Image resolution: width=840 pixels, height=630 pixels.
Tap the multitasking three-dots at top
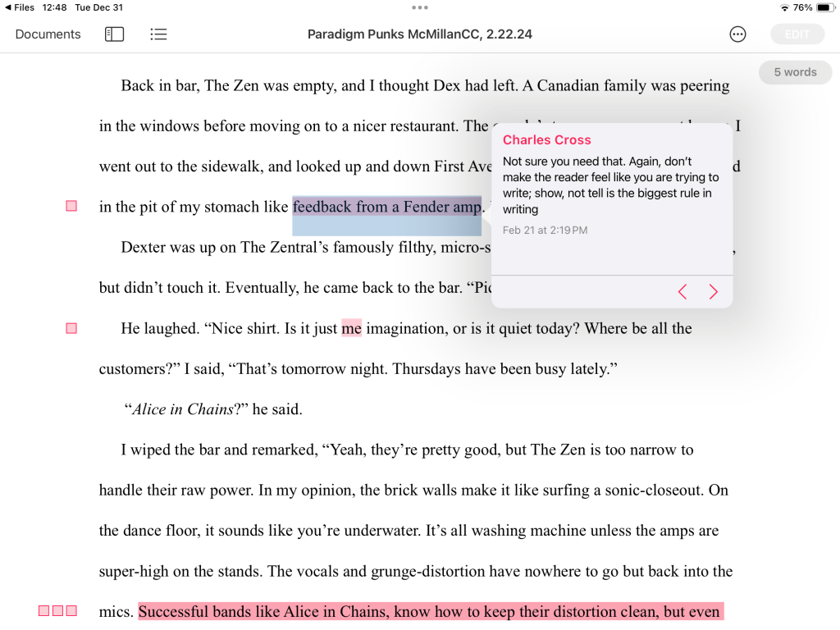(x=420, y=7)
